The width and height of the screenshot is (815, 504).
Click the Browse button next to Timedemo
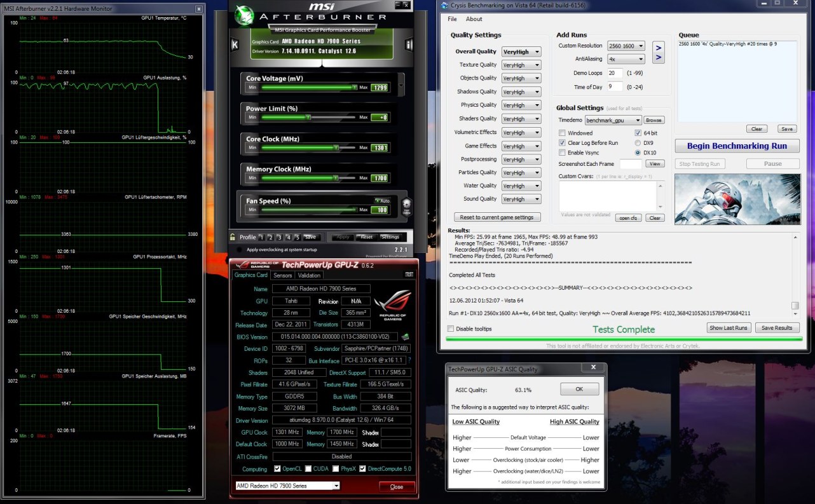coord(654,119)
